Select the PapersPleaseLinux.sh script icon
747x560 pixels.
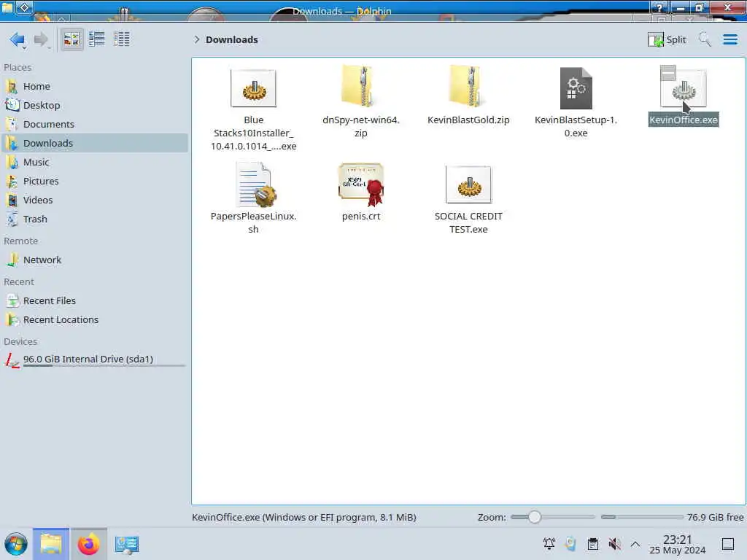(x=255, y=184)
